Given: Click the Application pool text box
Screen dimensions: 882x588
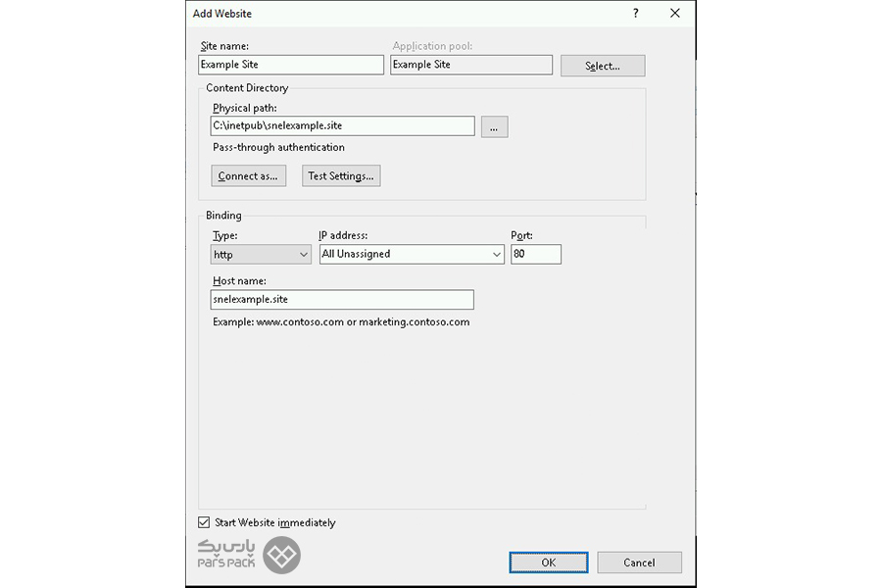Looking at the screenshot, I should point(471,65).
